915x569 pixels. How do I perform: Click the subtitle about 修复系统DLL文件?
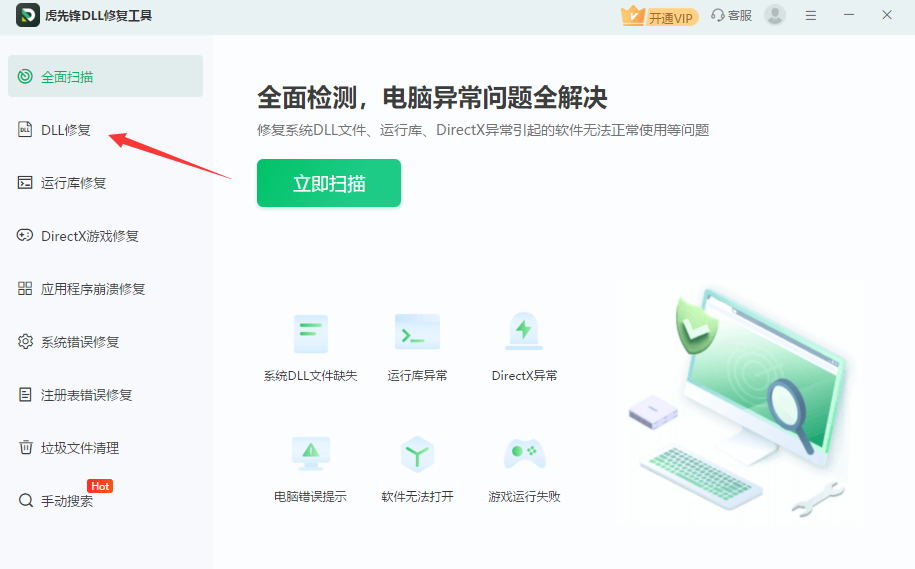tap(483, 130)
